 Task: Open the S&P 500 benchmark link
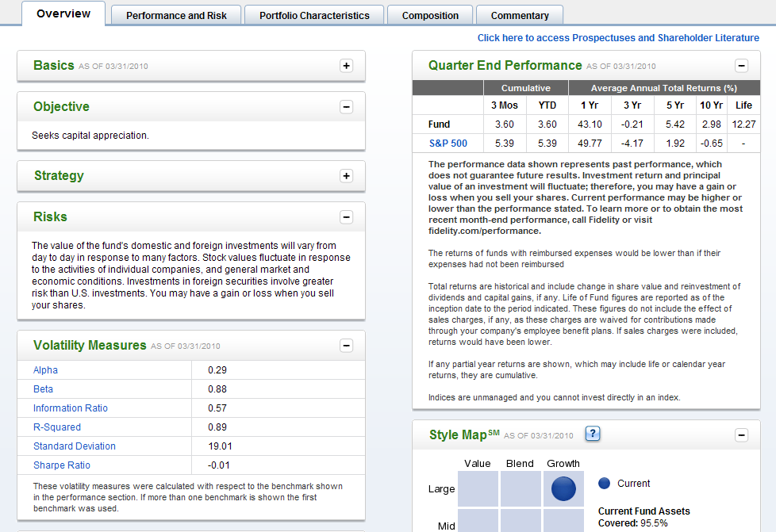point(448,144)
